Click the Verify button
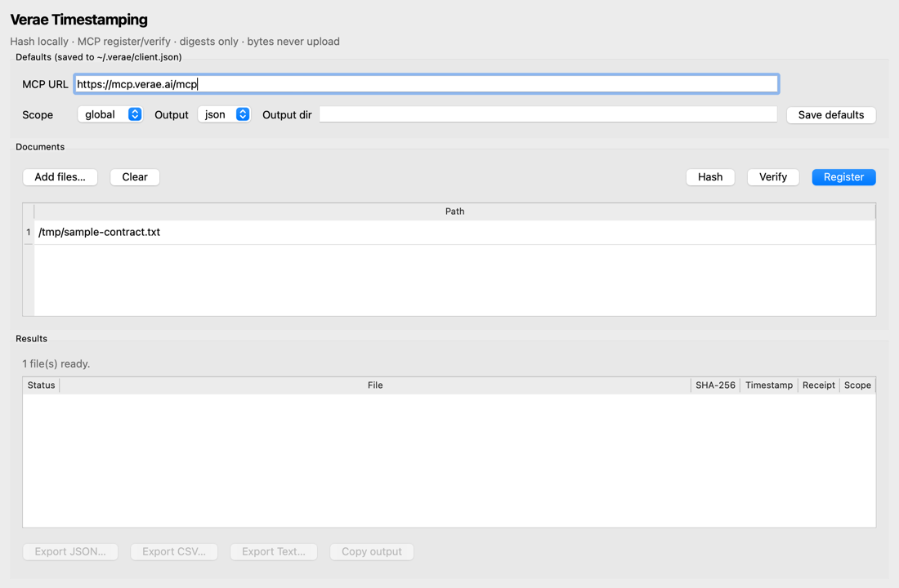 [x=773, y=177]
